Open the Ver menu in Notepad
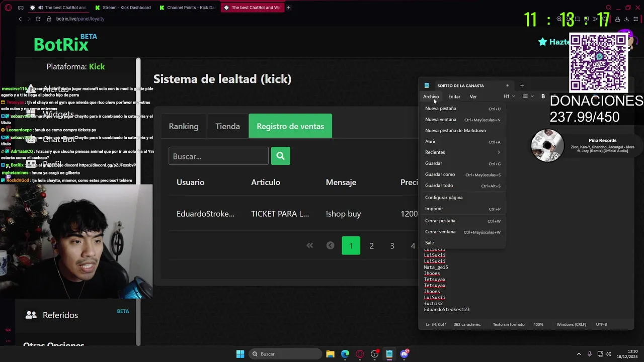The width and height of the screenshot is (644, 362). coord(473,97)
